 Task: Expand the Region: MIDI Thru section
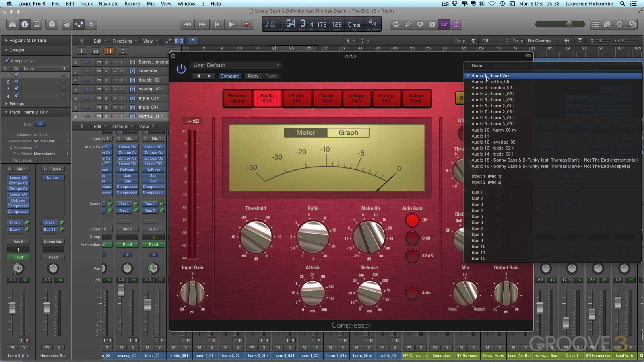click(x=6, y=40)
